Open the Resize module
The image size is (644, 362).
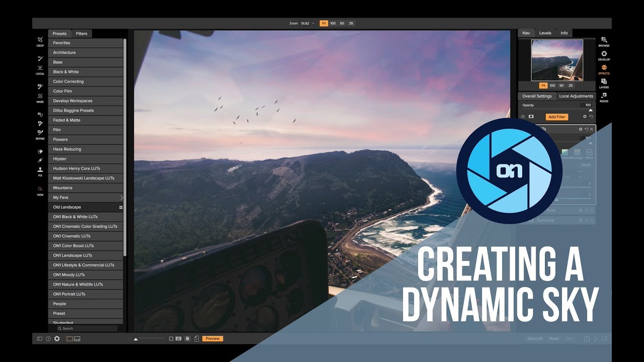point(604,97)
